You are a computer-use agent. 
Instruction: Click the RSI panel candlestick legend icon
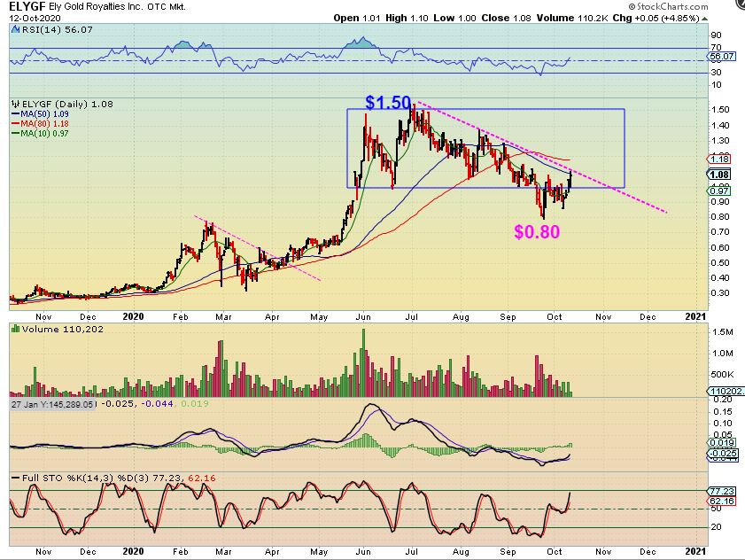tap(16, 29)
